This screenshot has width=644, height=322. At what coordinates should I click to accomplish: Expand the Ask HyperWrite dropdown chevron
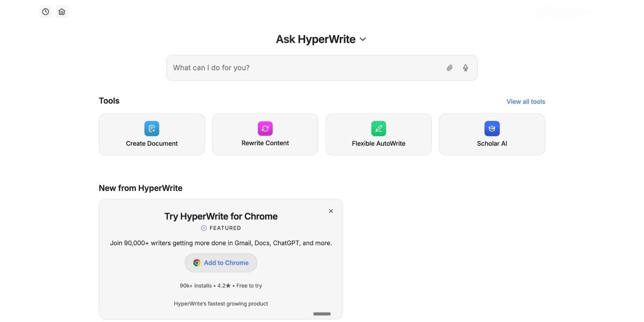[x=363, y=39]
